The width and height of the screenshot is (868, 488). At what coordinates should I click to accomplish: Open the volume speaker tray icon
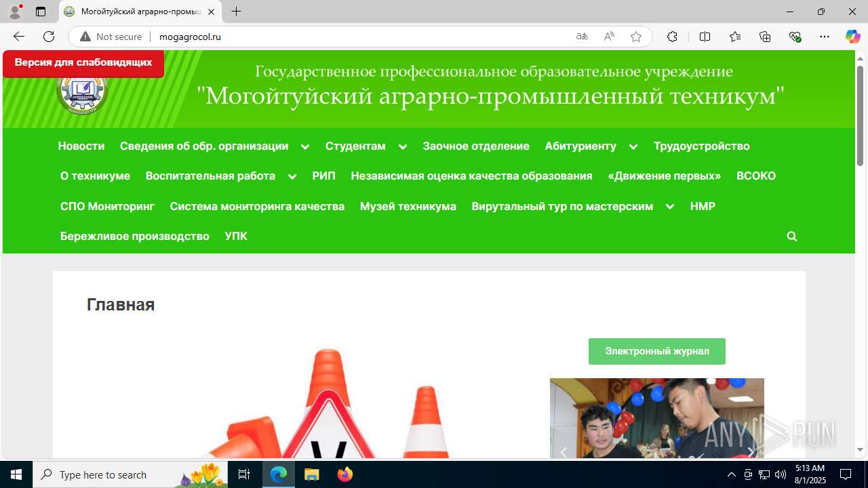[x=781, y=474]
